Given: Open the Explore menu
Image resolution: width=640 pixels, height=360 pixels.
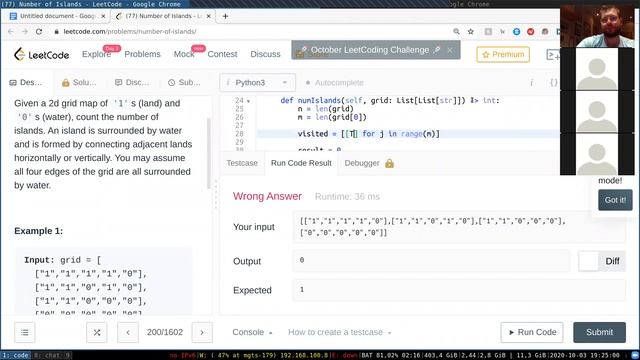Looking at the screenshot, I should [x=96, y=54].
